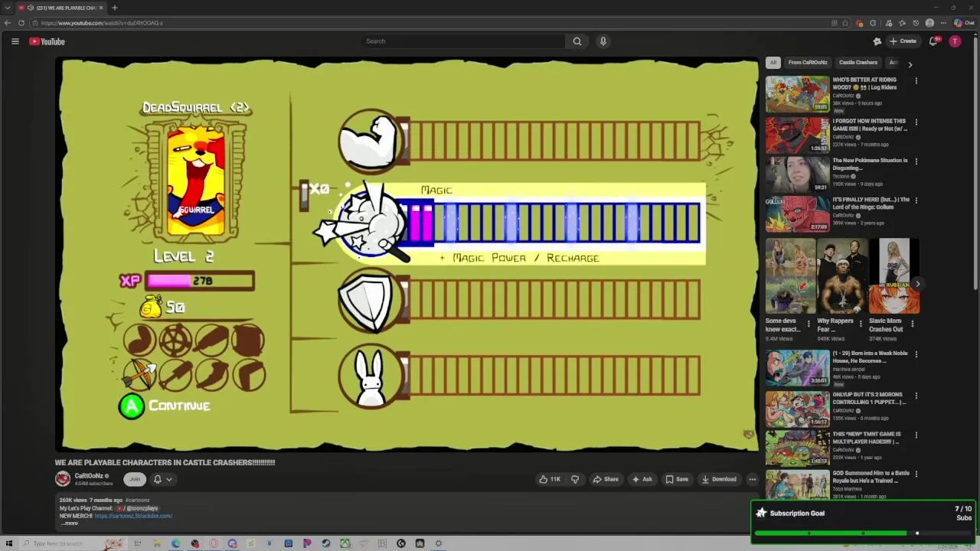The width and height of the screenshot is (980, 551).
Task: Select 'Castle Crashers' filter chip
Action: (858, 63)
